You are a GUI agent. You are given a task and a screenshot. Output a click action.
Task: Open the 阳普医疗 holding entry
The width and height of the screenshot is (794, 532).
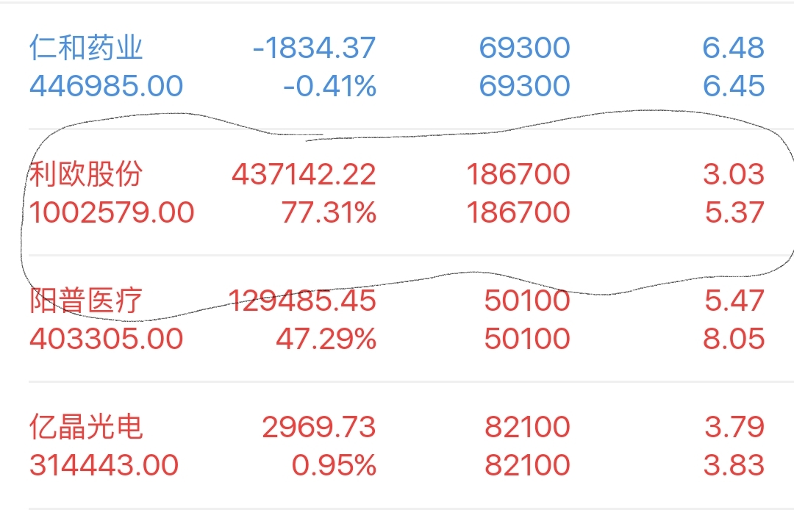(397, 320)
